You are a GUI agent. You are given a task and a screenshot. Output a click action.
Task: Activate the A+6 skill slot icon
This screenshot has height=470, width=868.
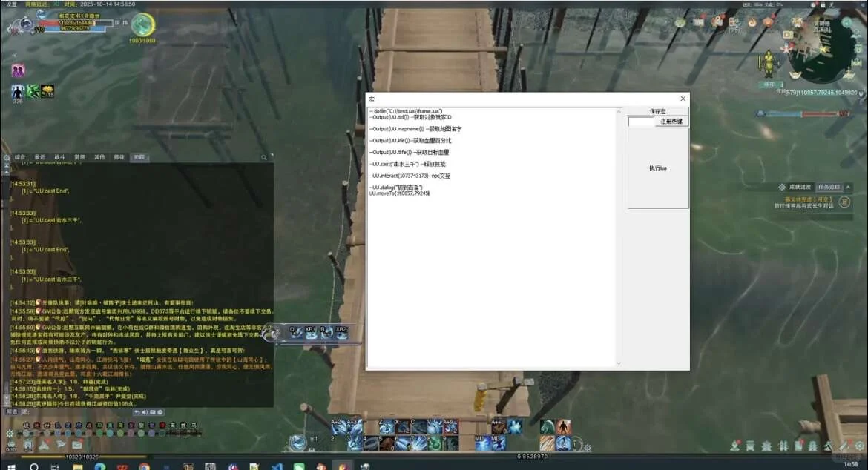pyautogui.click(x=450, y=426)
